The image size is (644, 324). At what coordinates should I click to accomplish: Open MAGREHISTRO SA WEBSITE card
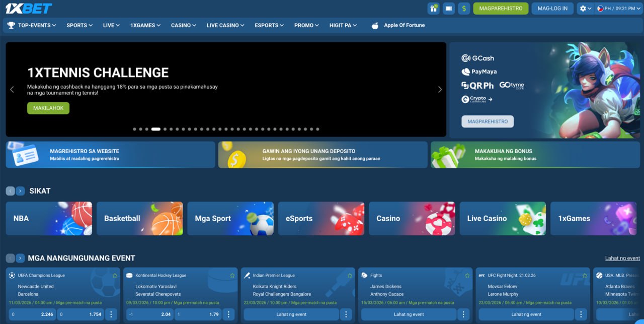[x=110, y=155]
